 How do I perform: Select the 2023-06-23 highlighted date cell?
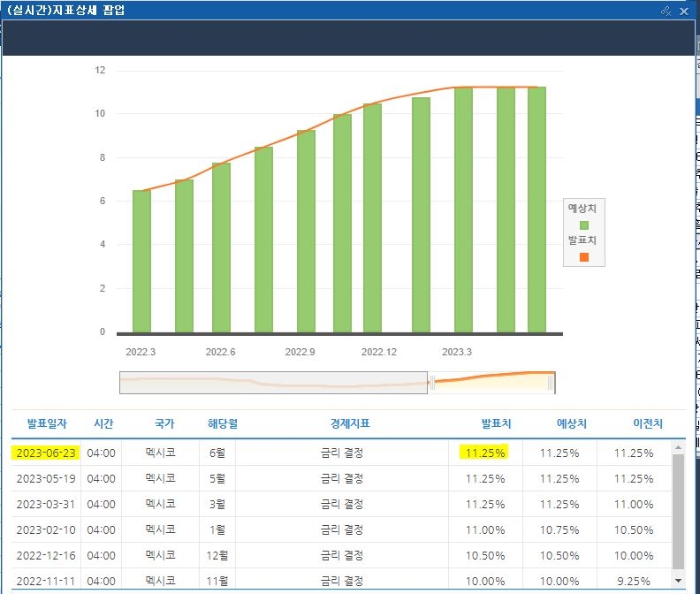[x=46, y=453]
